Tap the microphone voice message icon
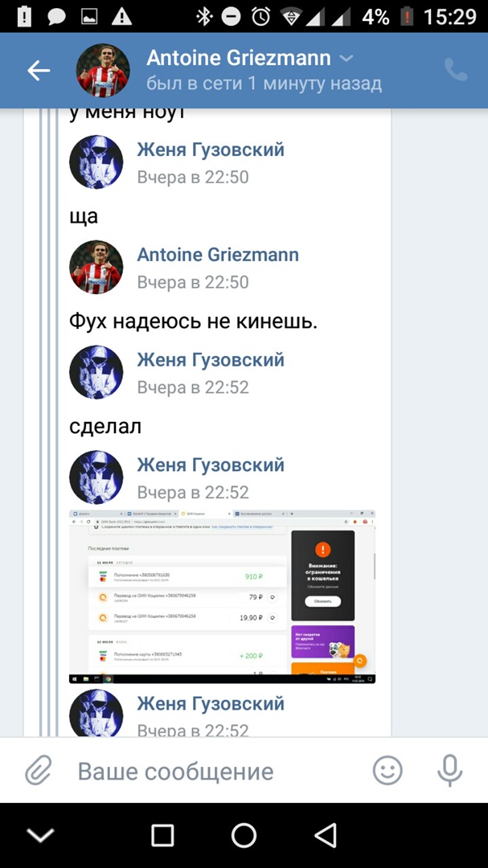This screenshot has height=868, width=488. point(449,771)
